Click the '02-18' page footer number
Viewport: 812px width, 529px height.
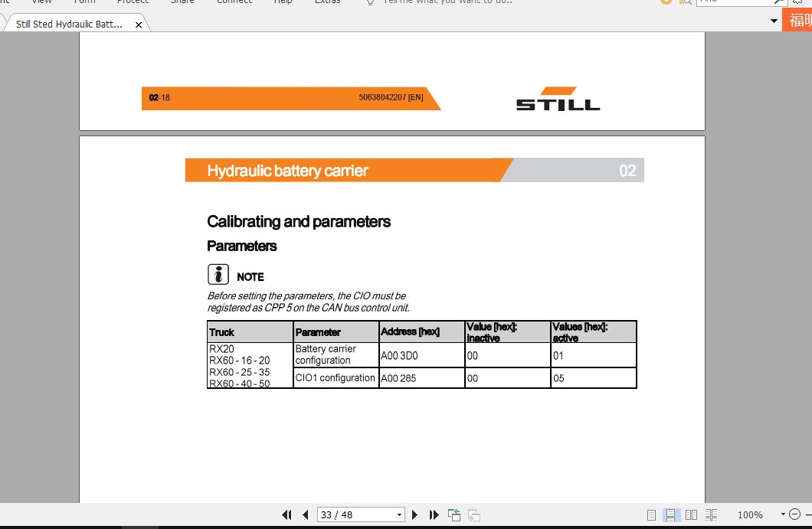pyautogui.click(x=159, y=97)
